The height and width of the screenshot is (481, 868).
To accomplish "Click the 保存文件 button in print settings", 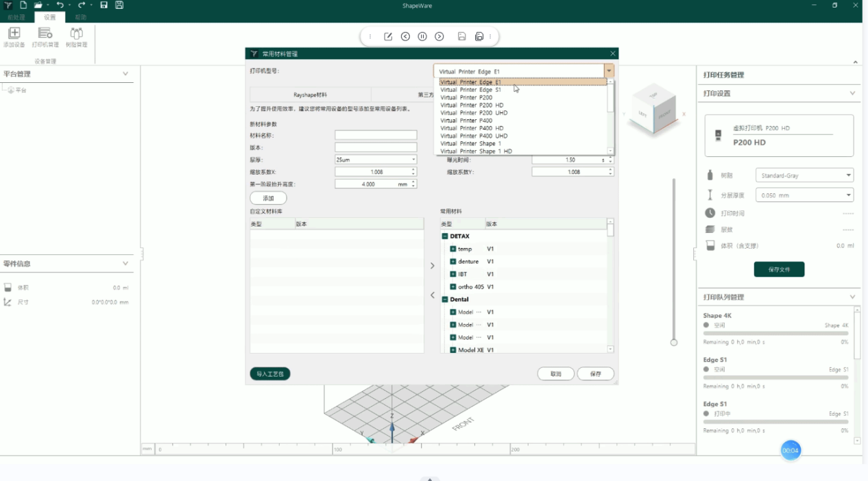I will pos(779,269).
